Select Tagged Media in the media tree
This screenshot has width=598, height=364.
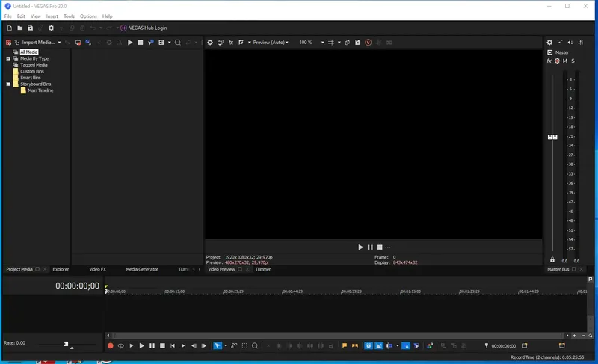click(34, 65)
